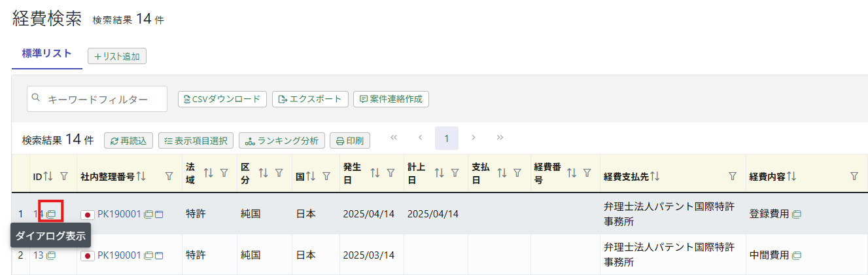The width and height of the screenshot is (868, 275).
Task: Go to next page of results
Action: (474, 137)
